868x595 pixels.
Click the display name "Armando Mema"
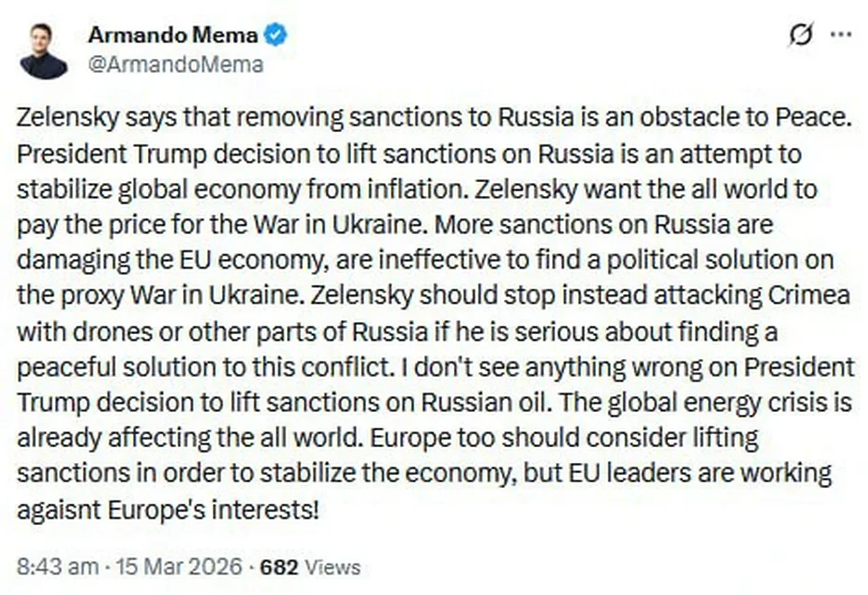pyautogui.click(x=172, y=35)
